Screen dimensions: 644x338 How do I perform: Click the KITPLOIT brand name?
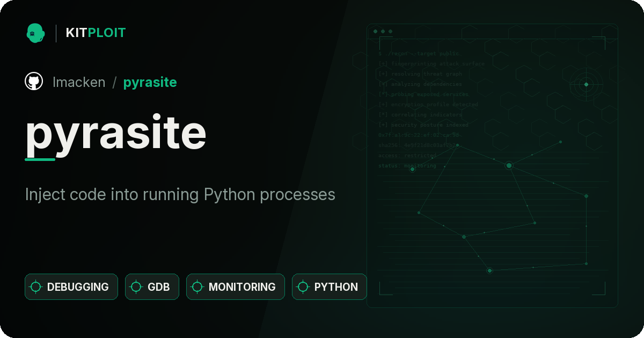[96, 33]
